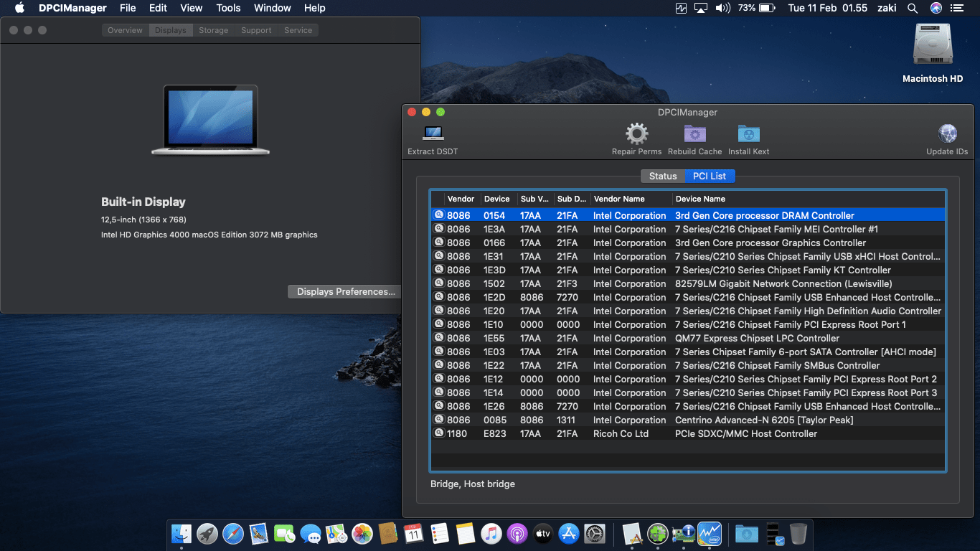Select the "7 Series/C210 Series Chipset Family KT Controller" row
980x551 pixels.
click(688, 270)
